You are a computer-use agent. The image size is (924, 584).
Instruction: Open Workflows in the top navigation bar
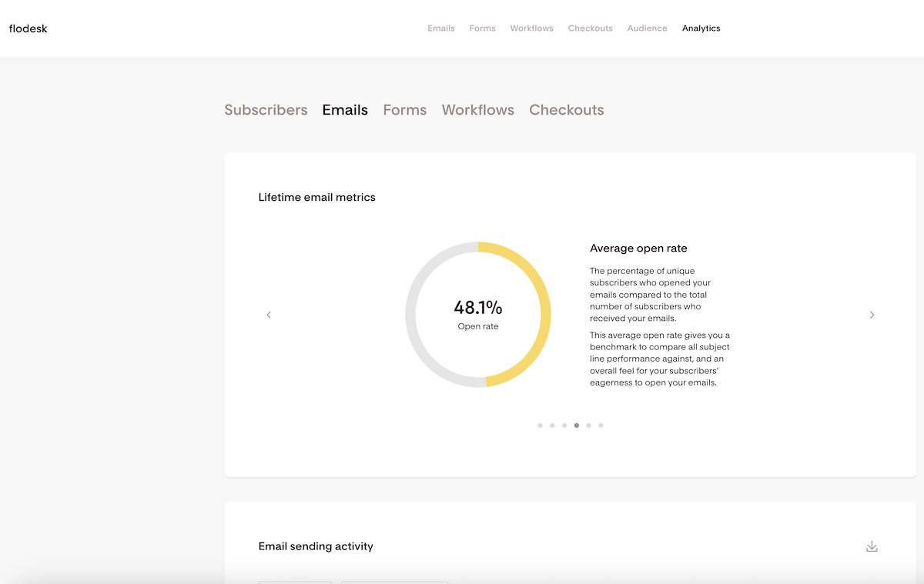pos(531,28)
